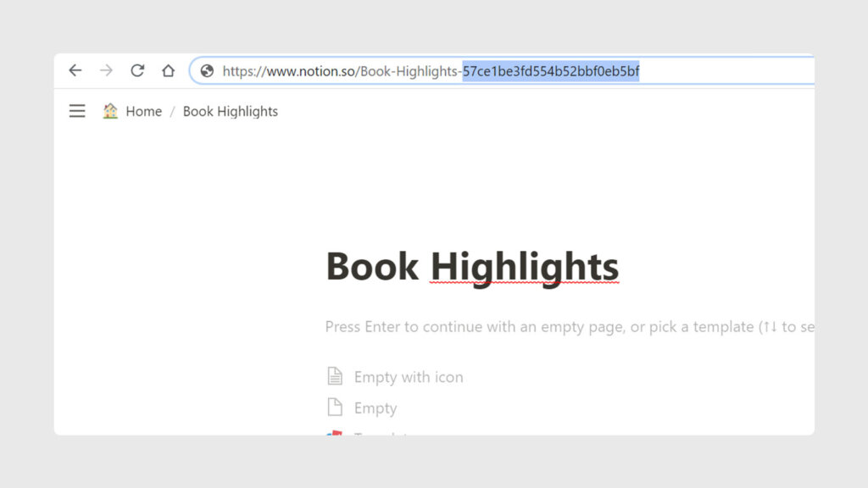Open site info globe icon in address bar
The width and height of the screenshot is (868, 488).
[x=207, y=71]
